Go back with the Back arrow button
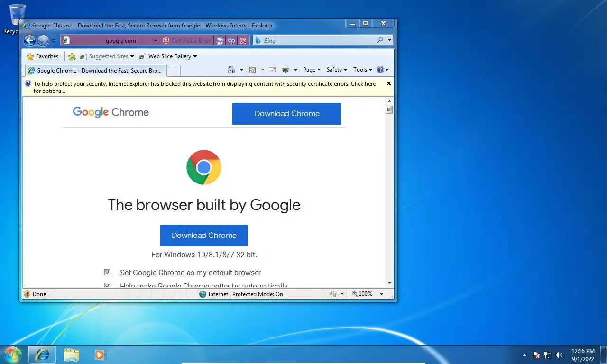 coord(29,40)
